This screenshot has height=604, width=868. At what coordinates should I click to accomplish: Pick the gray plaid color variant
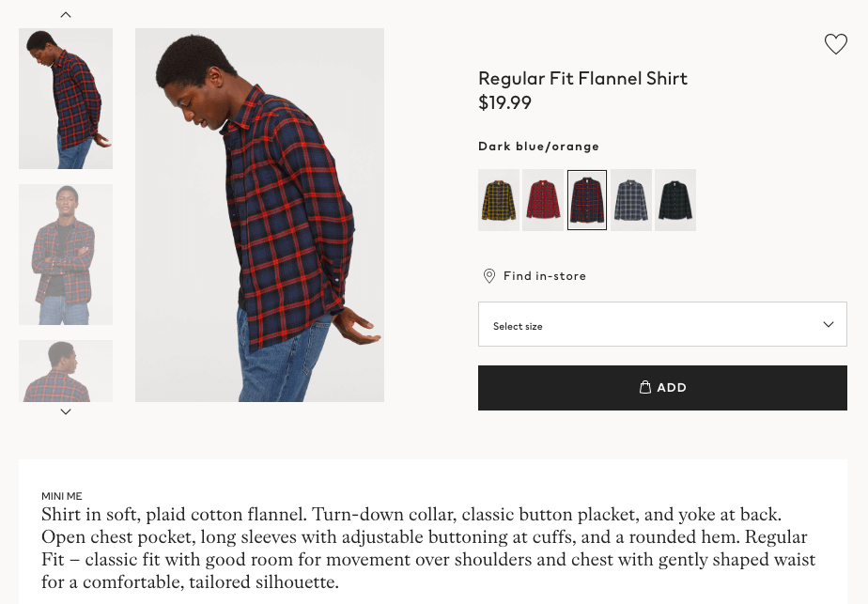[x=631, y=199]
